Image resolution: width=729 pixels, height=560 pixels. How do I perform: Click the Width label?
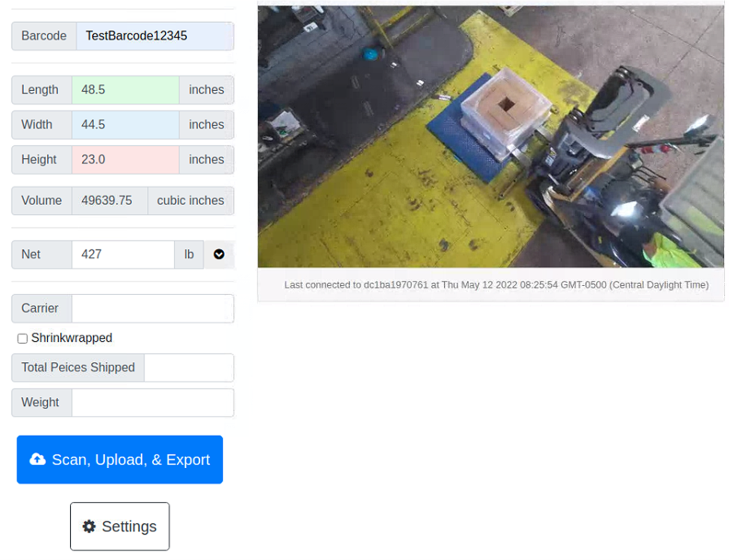tap(42, 125)
